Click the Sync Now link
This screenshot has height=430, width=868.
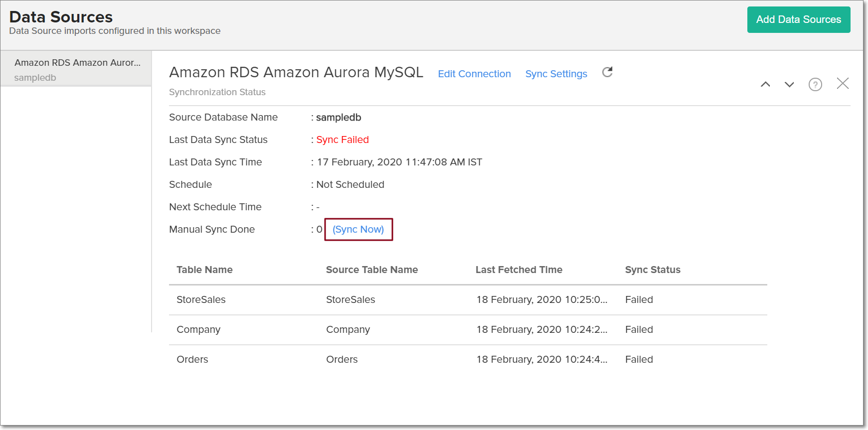tap(358, 230)
